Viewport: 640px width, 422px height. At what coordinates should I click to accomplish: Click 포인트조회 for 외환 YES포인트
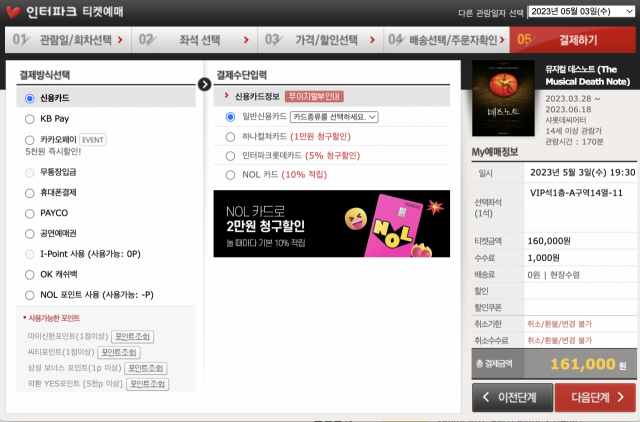click(147, 384)
